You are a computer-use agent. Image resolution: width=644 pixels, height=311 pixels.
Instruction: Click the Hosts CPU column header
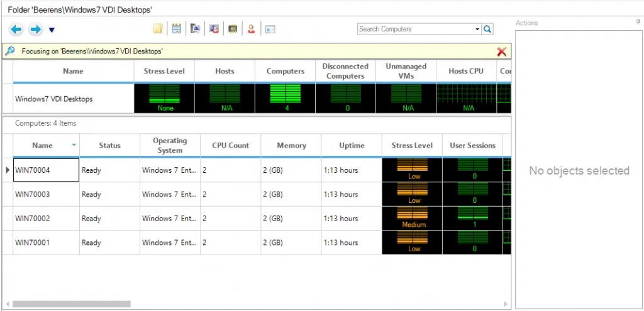[x=466, y=72]
